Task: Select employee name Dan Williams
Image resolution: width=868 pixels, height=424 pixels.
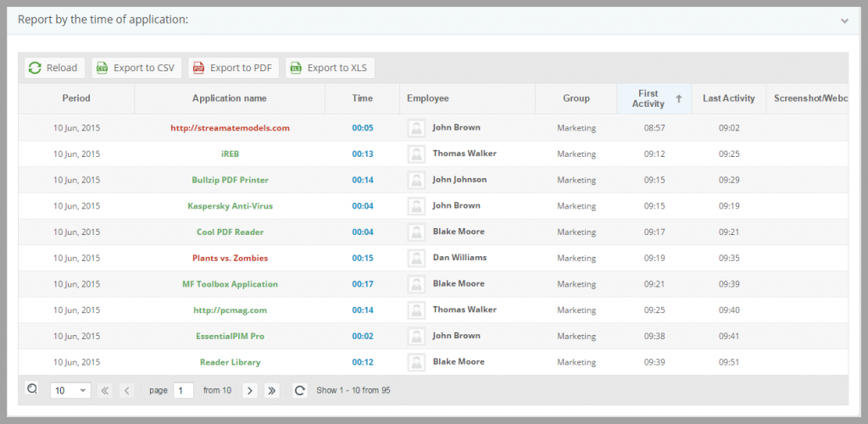Action: (x=459, y=258)
